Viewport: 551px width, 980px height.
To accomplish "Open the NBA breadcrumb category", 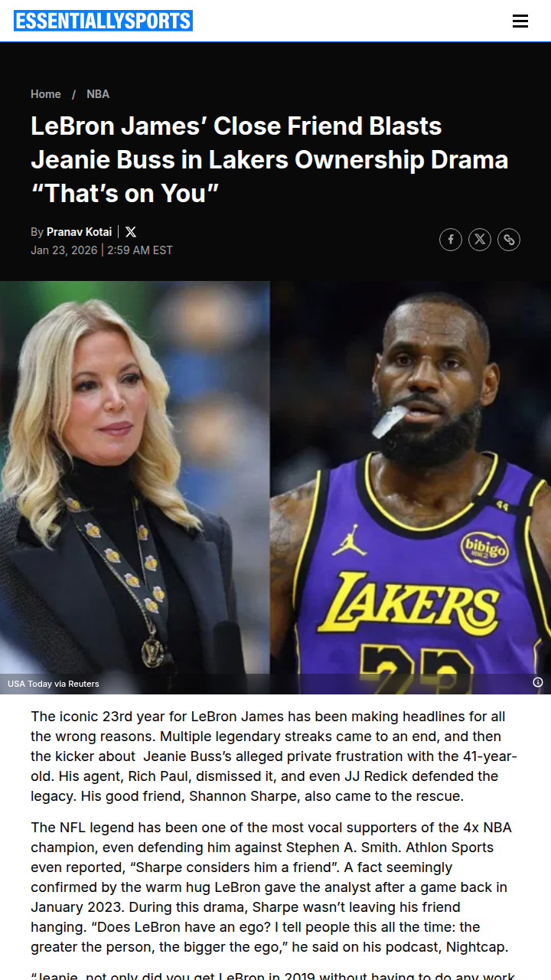I will click(98, 94).
